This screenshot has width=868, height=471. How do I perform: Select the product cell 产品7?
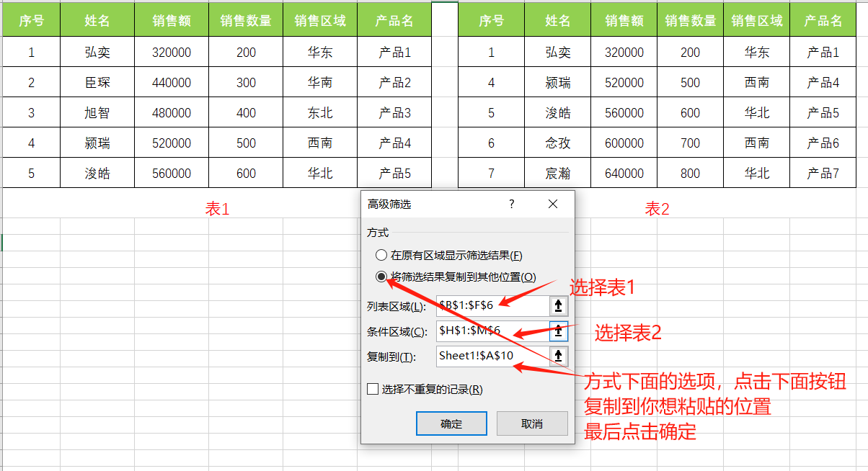823,174
